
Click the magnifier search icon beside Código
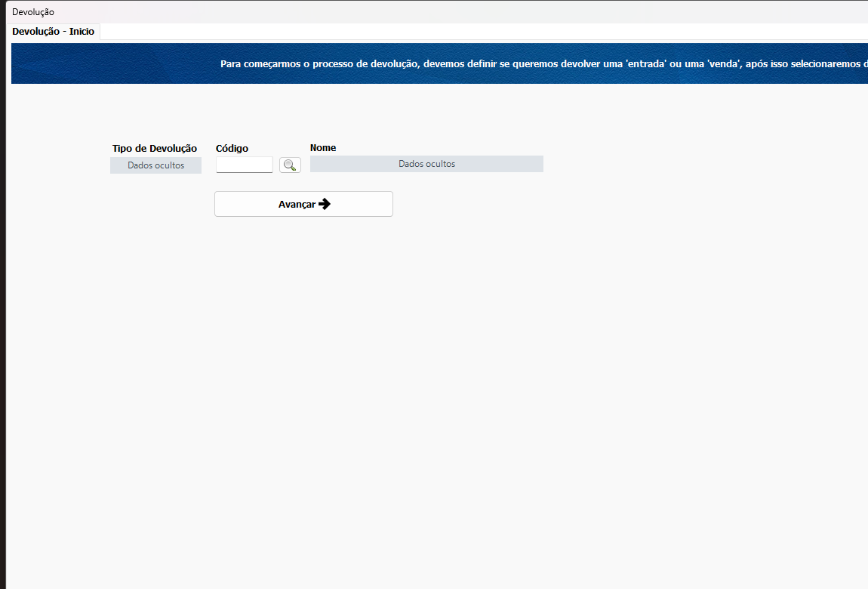(290, 165)
